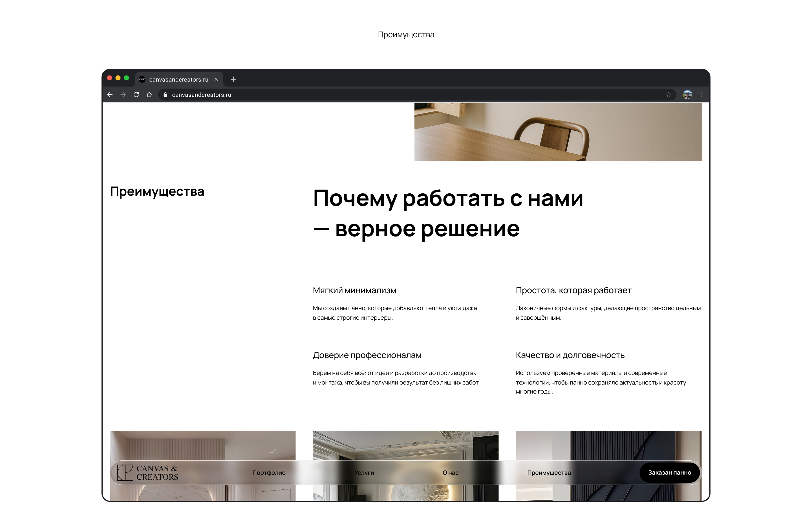Click the browser forward arrow

[x=123, y=94]
